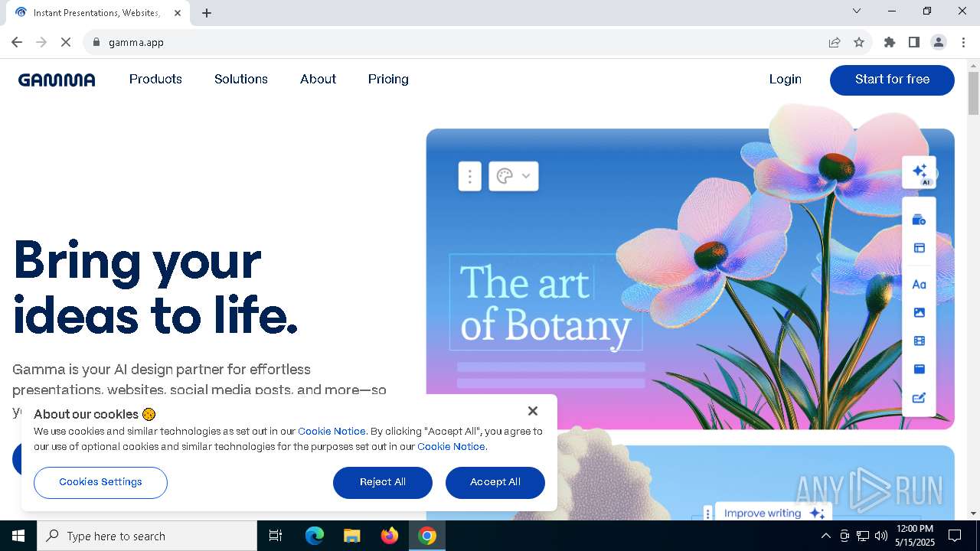
Task: Click Start for free button
Action: tap(892, 80)
